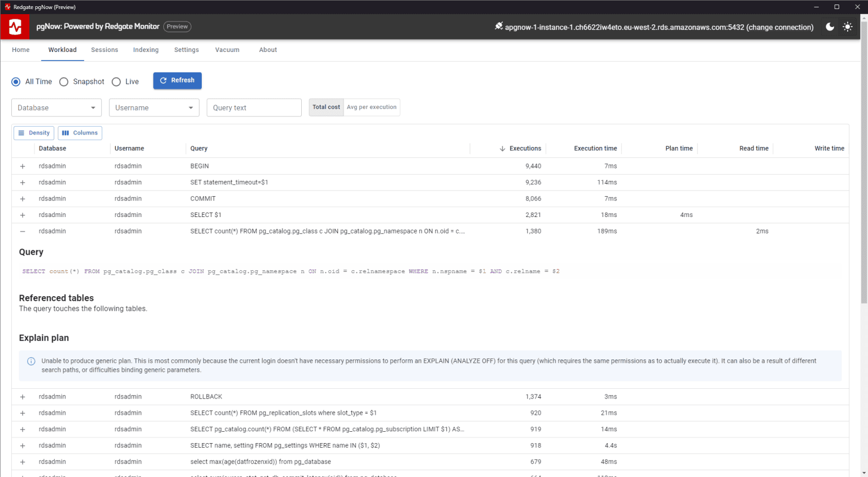Click the connection plug icon beside server address
The width and height of the screenshot is (868, 477).
pos(498,26)
